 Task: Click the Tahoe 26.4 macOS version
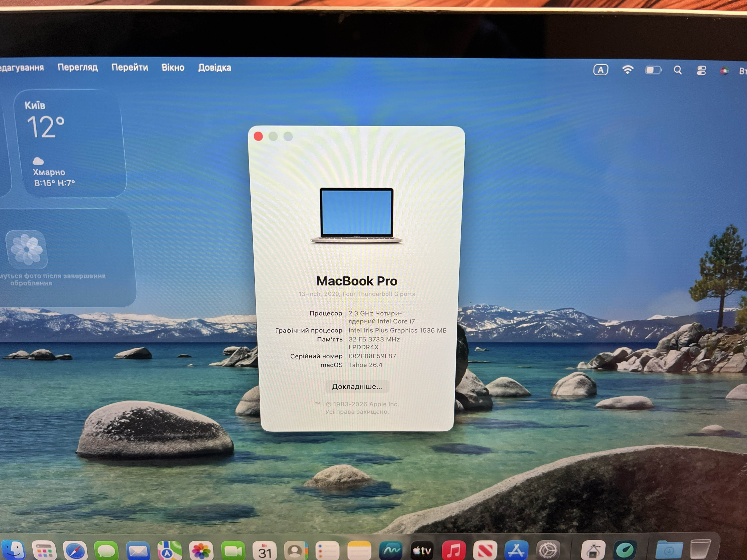[365, 365]
